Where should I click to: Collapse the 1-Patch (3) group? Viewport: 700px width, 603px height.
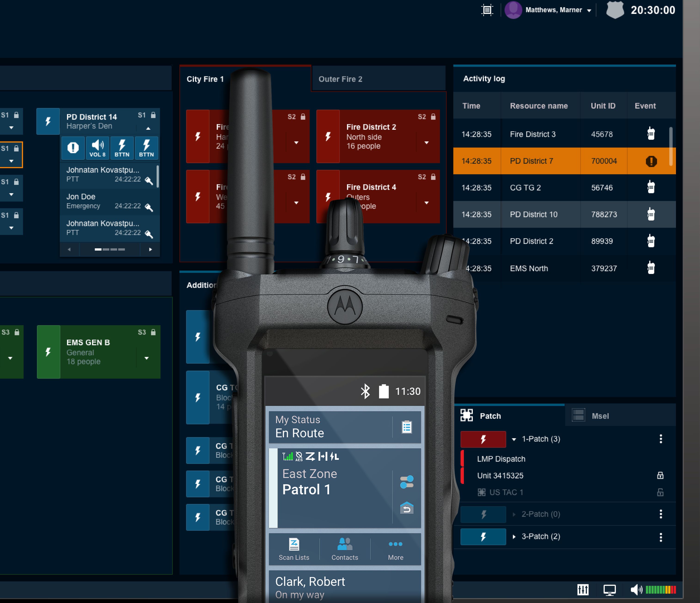(x=514, y=439)
